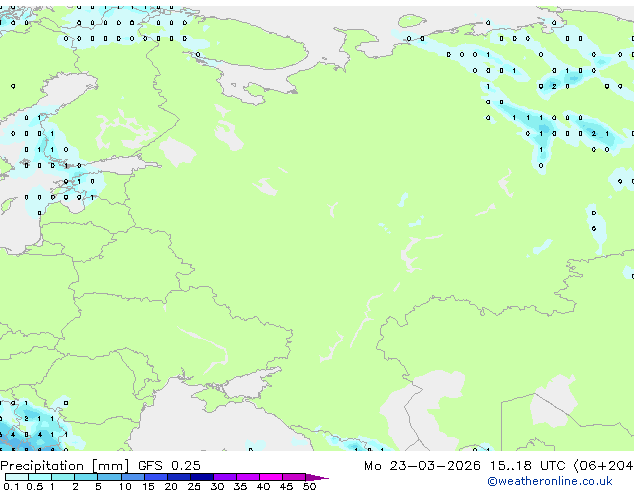Click the 'Precipitation [mm]' legend title
The image size is (634, 490).
pos(64,466)
